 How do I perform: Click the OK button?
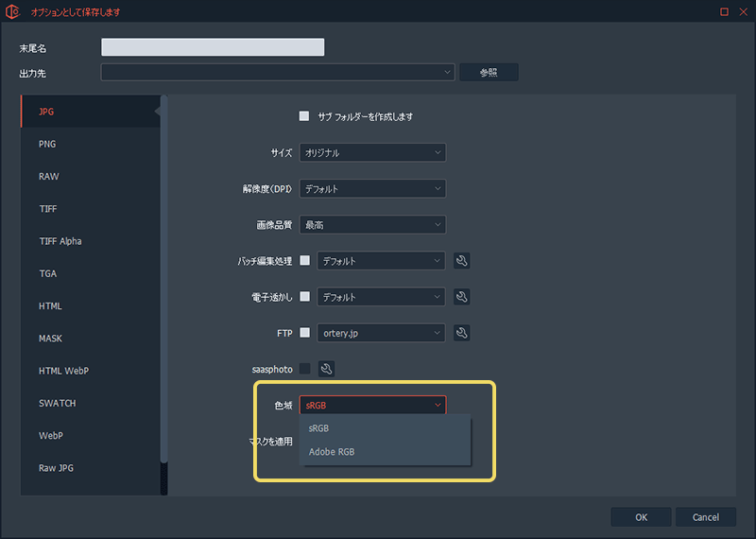click(x=641, y=517)
